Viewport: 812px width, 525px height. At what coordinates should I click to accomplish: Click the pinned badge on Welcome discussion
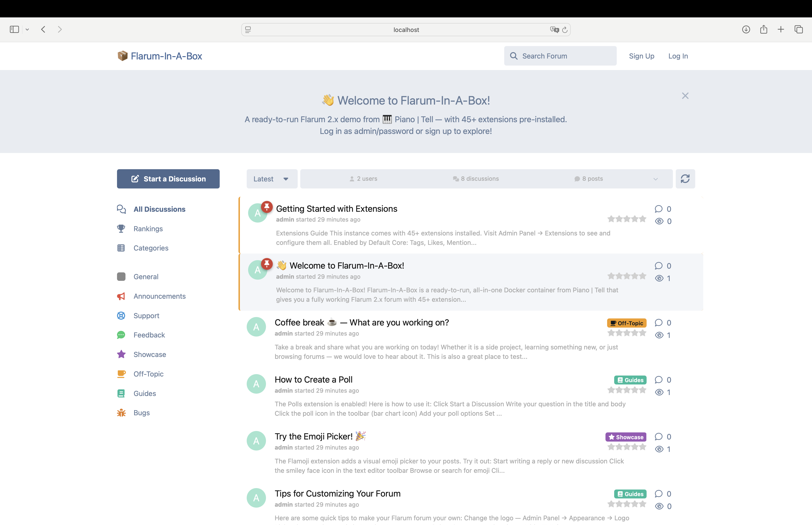267,263
